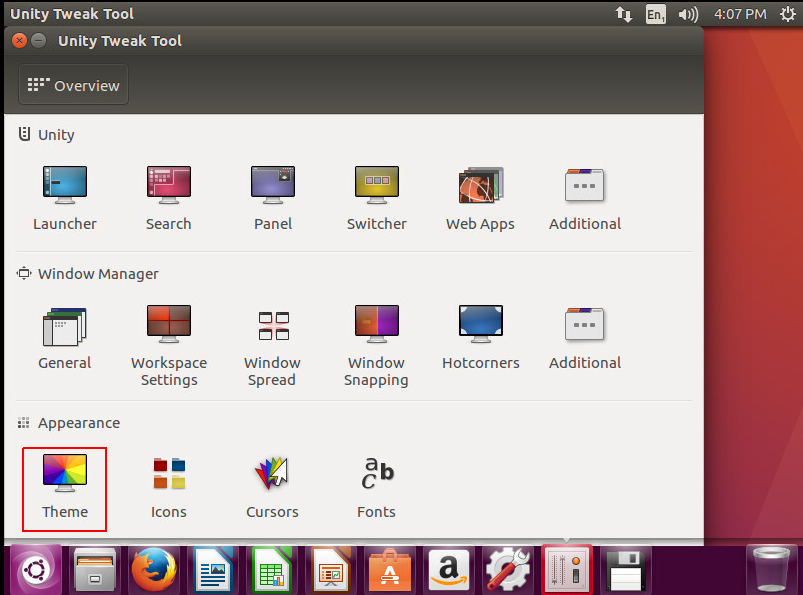Click the Appearance section heading
The width and height of the screenshot is (803, 595).
pyautogui.click(x=69, y=423)
